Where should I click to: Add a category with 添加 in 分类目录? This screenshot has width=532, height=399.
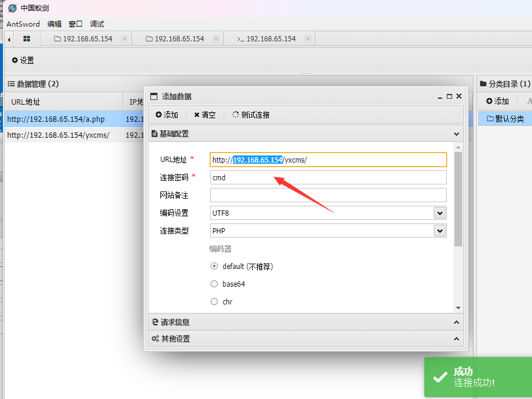coord(497,101)
